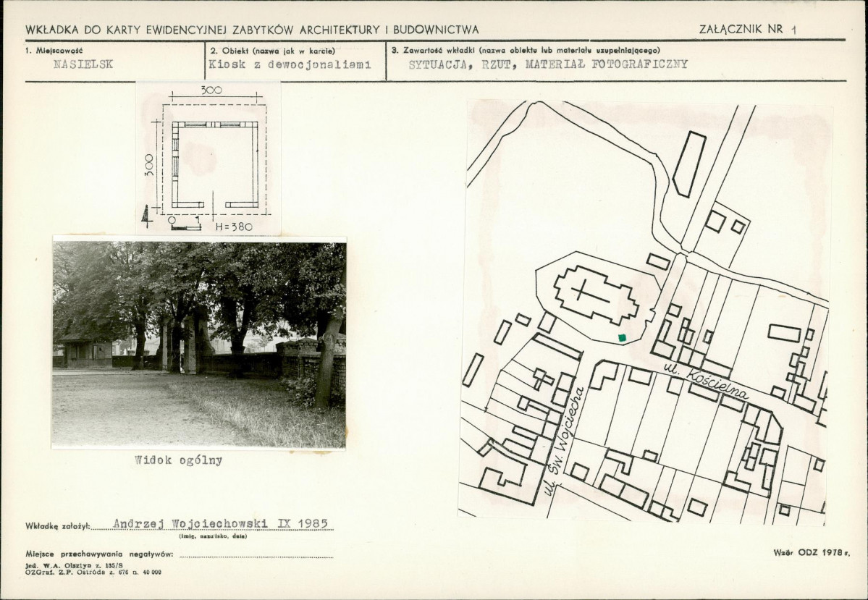The height and width of the screenshot is (600, 868).
Task: Click the '1. Miejscowość' field label
Action: click(x=54, y=51)
